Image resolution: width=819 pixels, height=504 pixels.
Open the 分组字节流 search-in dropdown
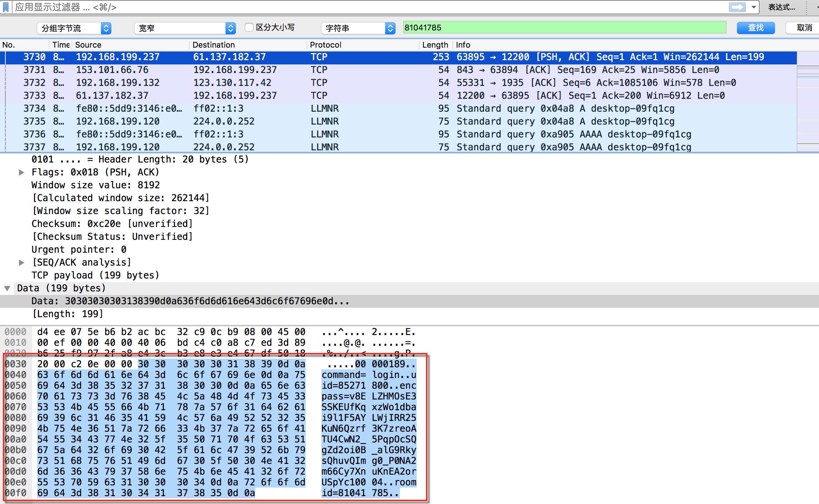(x=74, y=28)
